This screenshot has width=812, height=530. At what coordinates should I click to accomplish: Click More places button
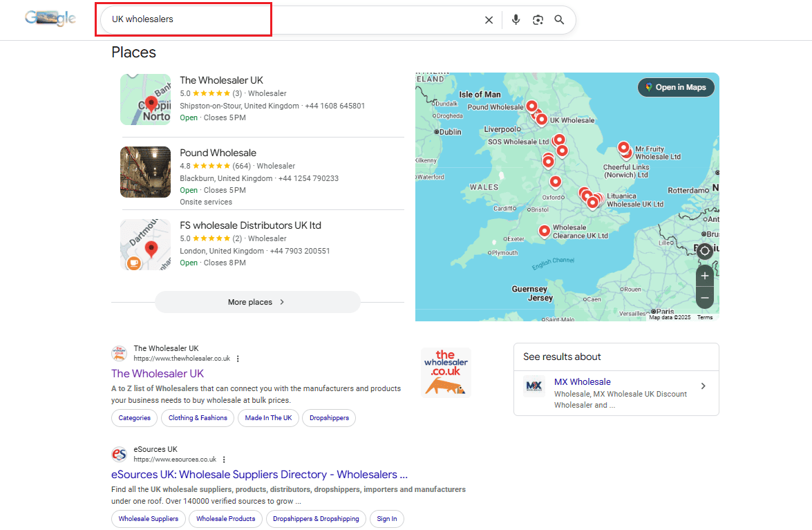coord(257,302)
